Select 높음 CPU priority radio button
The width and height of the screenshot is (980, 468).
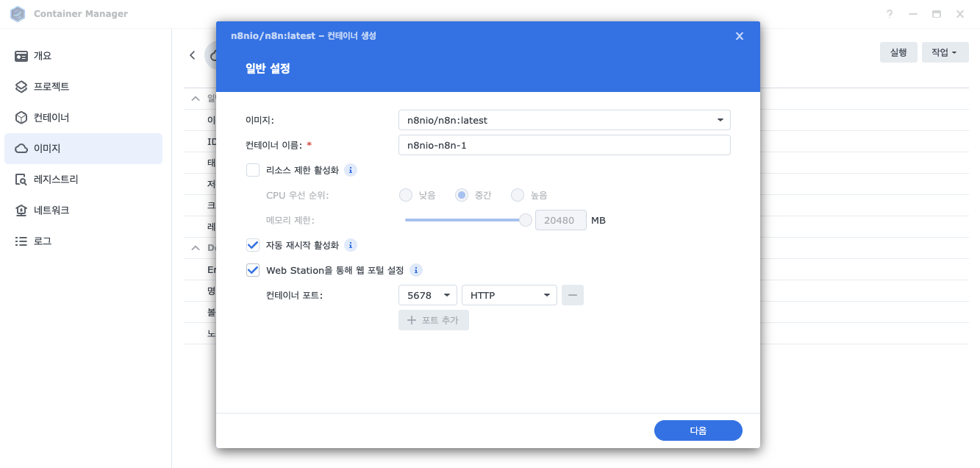tap(518, 195)
